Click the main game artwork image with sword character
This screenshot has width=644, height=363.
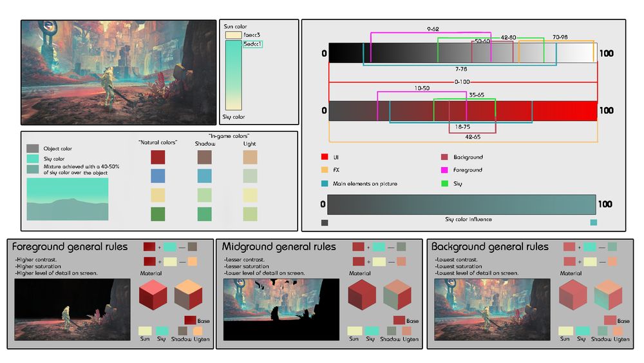[x=118, y=72]
